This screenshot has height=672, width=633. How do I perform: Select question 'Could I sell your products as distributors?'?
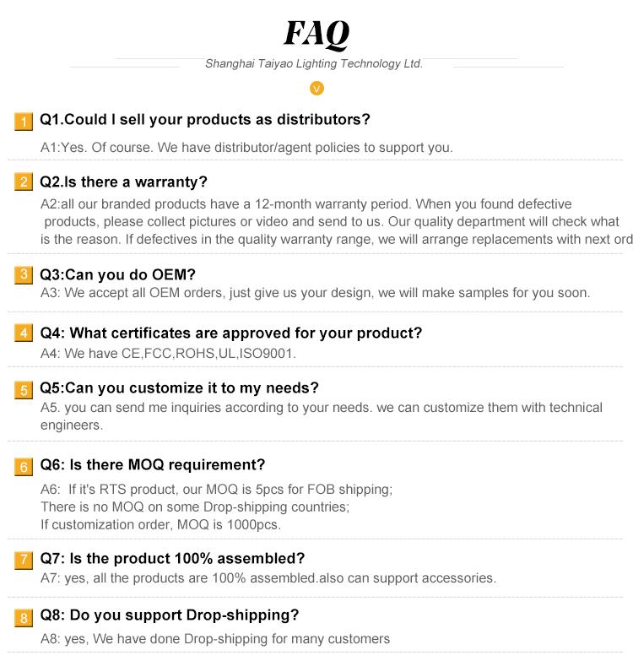(205, 120)
